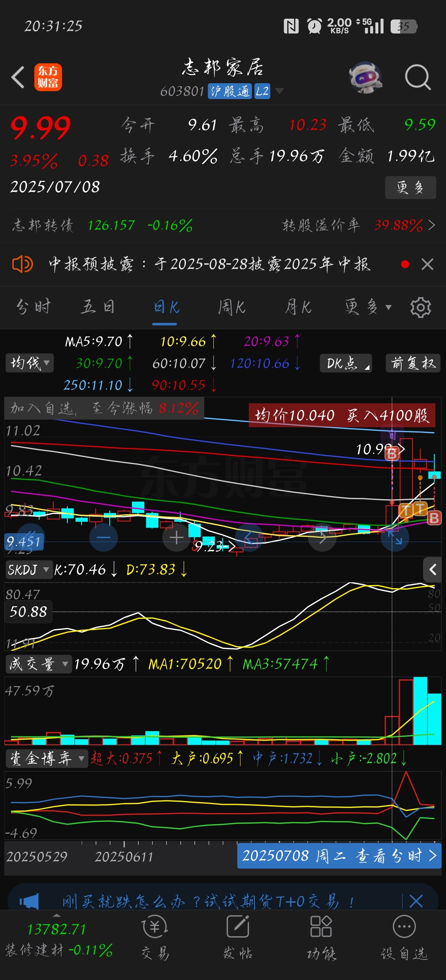This screenshot has height=980, width=446.
Task: Expand 转股溢价率 details arrow
Action: pos(432,225)
